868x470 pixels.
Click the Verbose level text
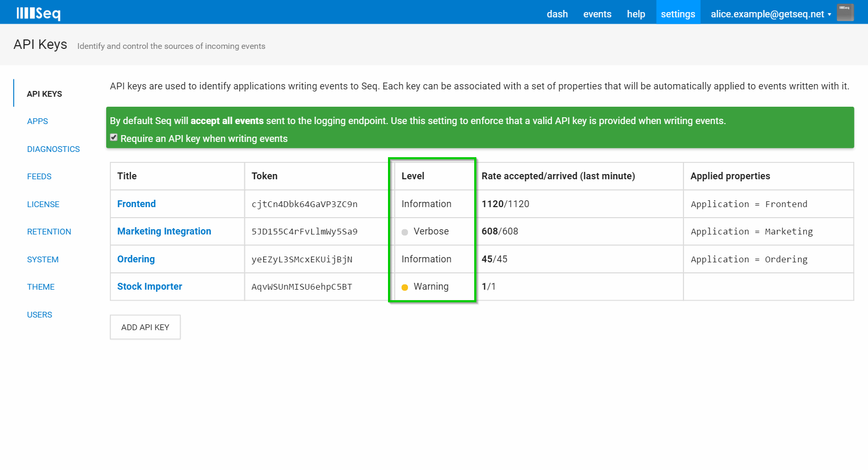click(431, 231)
